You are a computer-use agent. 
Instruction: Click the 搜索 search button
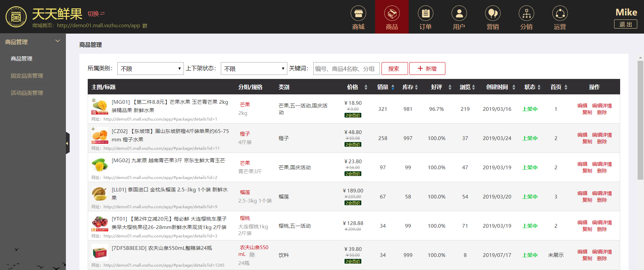click(x=394, y=69)
